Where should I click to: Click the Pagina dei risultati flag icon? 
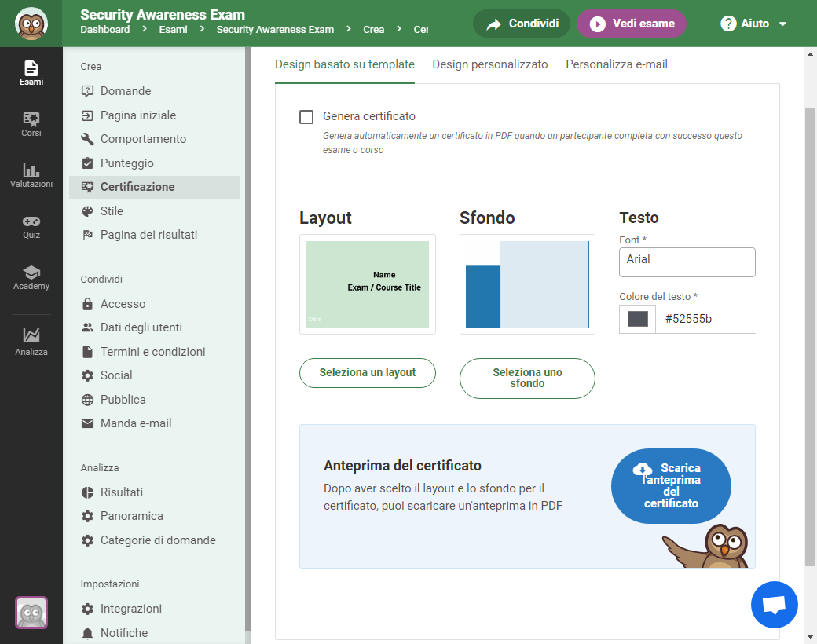[87, 235]
